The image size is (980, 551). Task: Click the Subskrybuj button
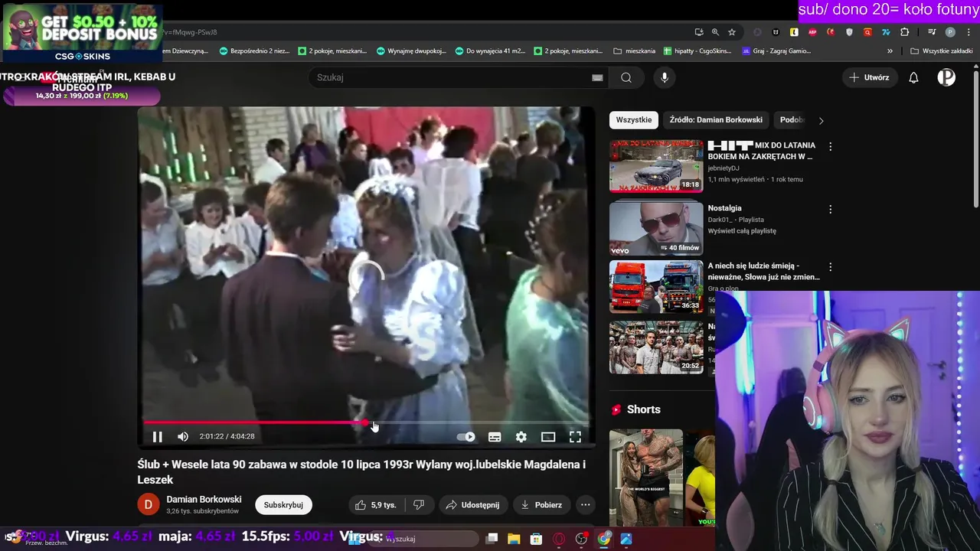pos(283,505)
